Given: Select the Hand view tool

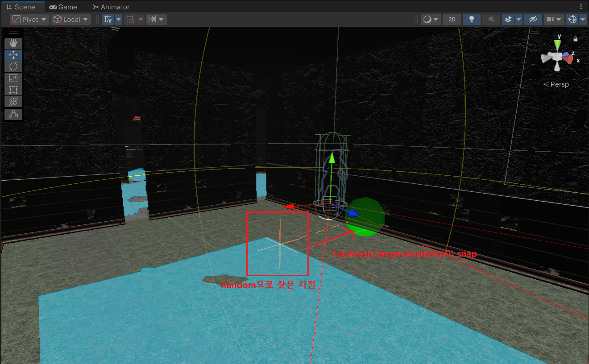Looking at the screenshot, I should pos(13,43).
